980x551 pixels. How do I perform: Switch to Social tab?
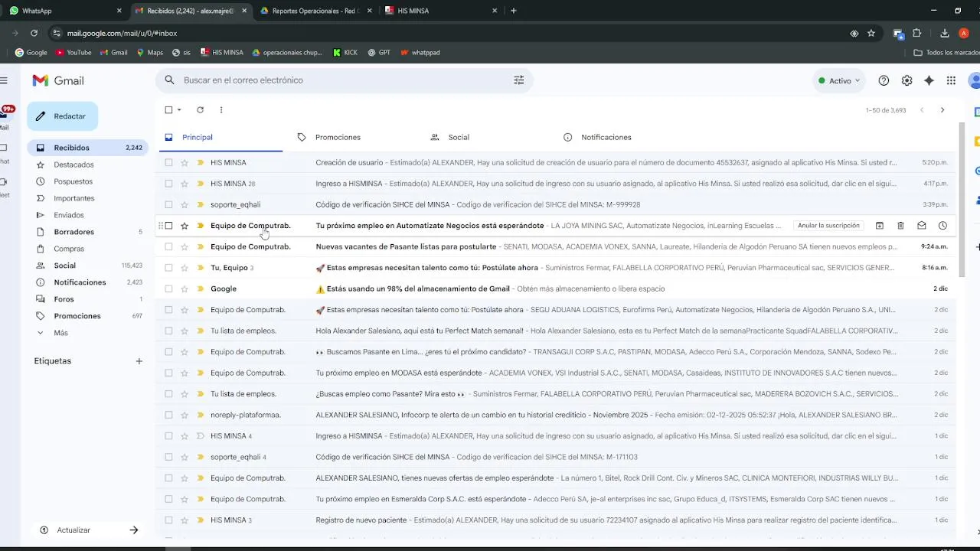tap(459, 137)
